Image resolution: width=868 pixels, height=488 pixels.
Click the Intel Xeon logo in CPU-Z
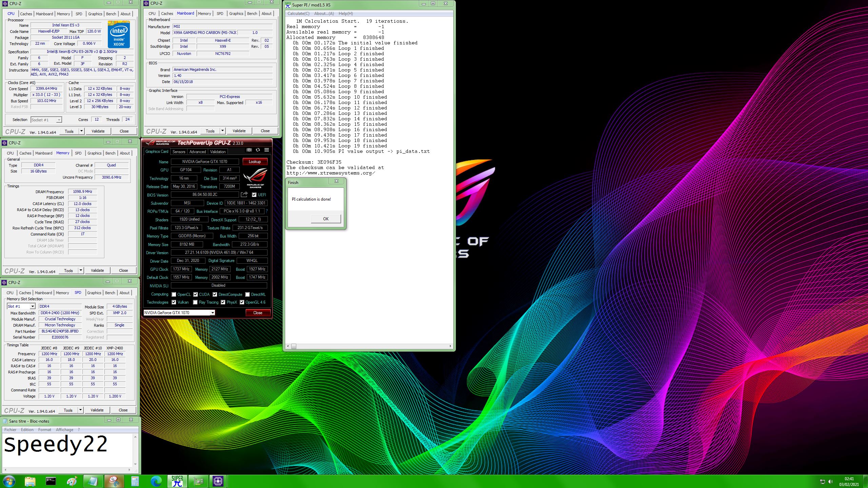[119, 34]
